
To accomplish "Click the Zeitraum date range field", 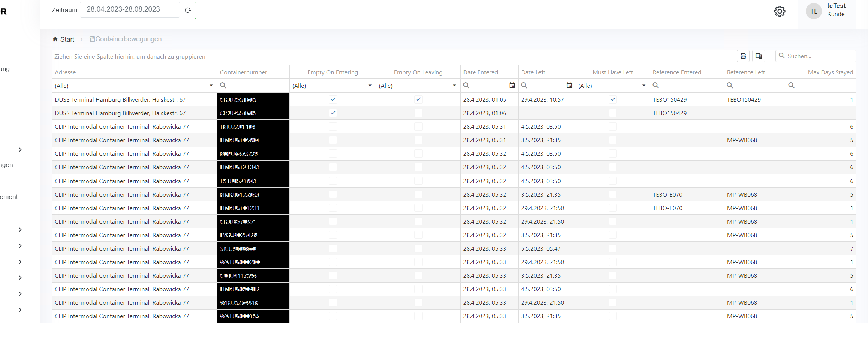I will tap(129, 10).
